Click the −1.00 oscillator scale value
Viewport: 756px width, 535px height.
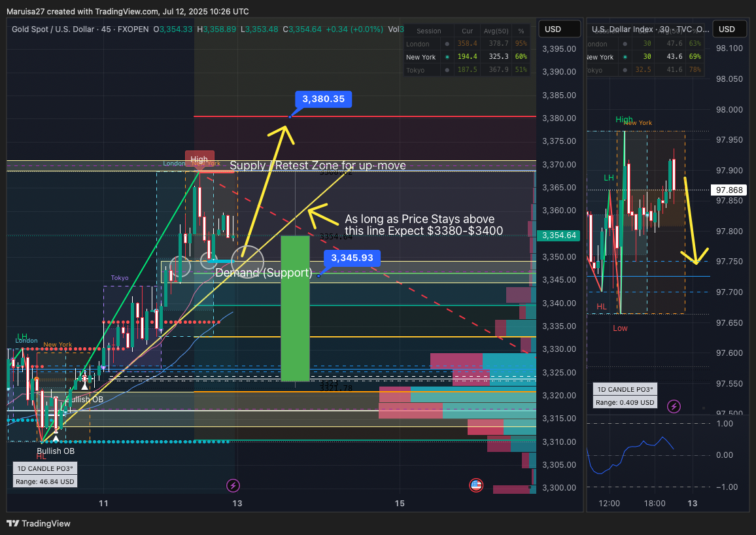coord(727,487)
